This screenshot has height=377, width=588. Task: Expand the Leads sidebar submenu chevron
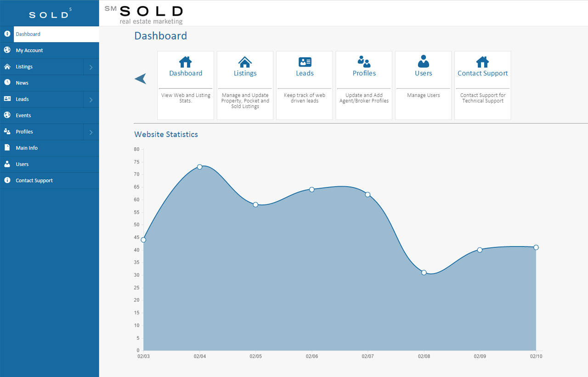91,100
